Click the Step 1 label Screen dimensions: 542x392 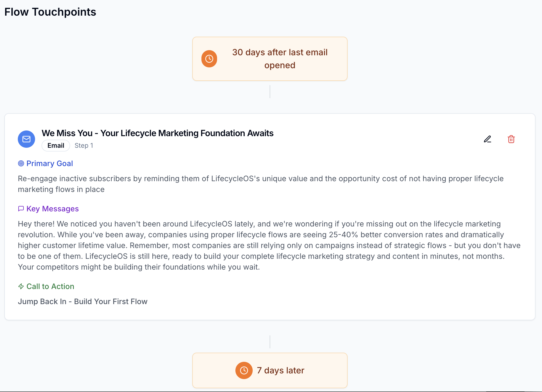coord(84,146)
